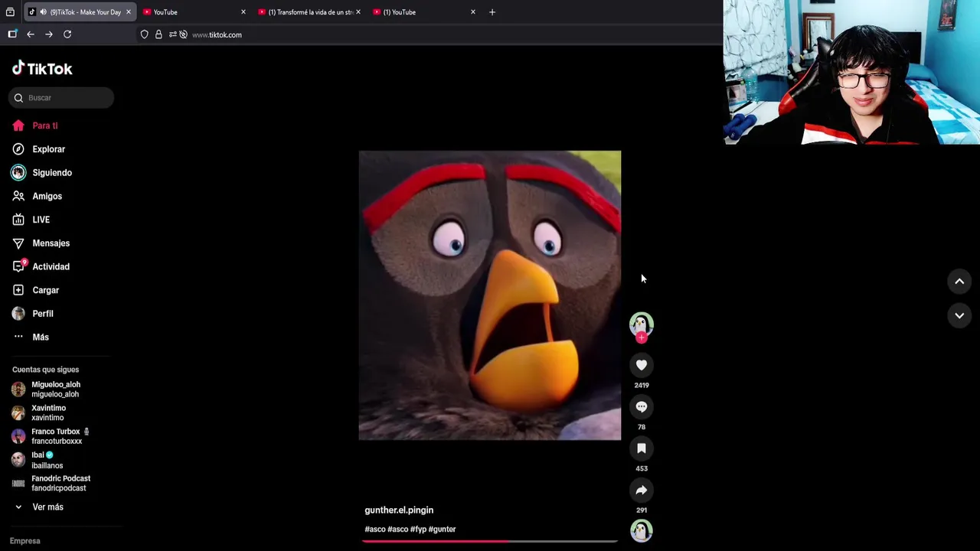
Task: Open a new browser tab
Action: [x=492, y=12]
